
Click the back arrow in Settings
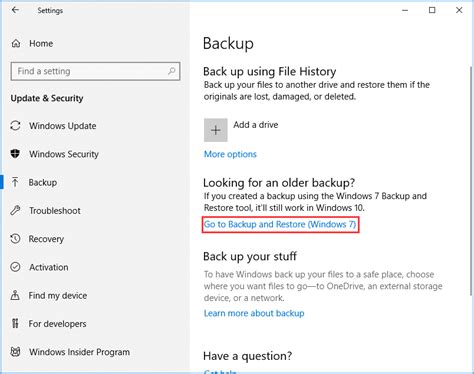pyautogui.click(x=15, y=10)
